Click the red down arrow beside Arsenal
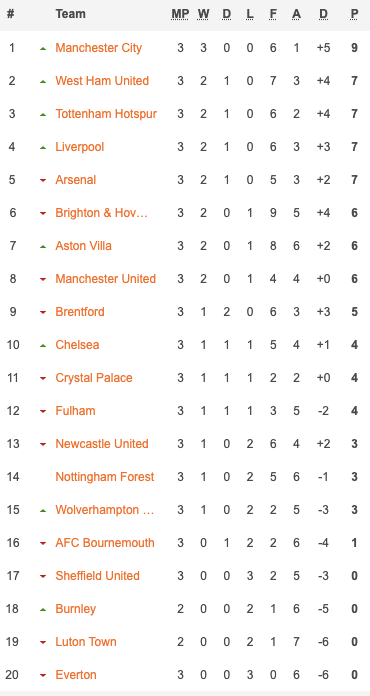The image size is (370, 696). pos(43,180)
